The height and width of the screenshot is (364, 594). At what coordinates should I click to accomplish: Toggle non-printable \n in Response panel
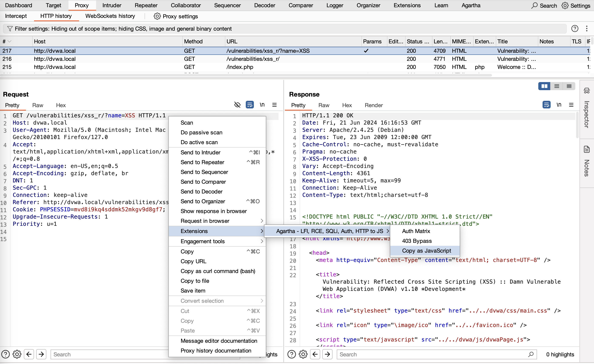click(x=559, y=105)
